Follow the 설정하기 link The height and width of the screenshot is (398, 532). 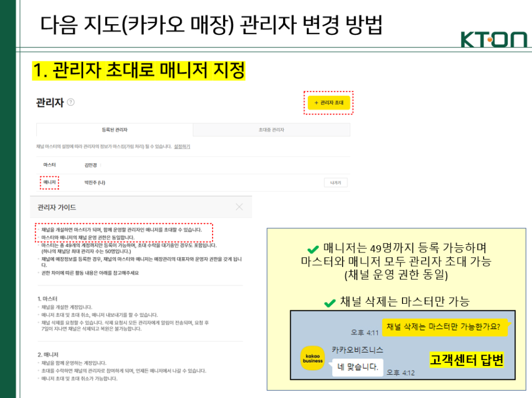[x=182, y=147]
